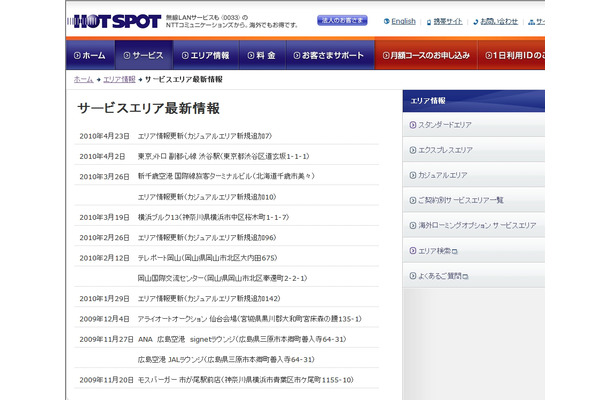This screenshot has width=610, height=400.
Task: Click the エリア情報 breadcrumb link
Action: click(x=119, y=79)
